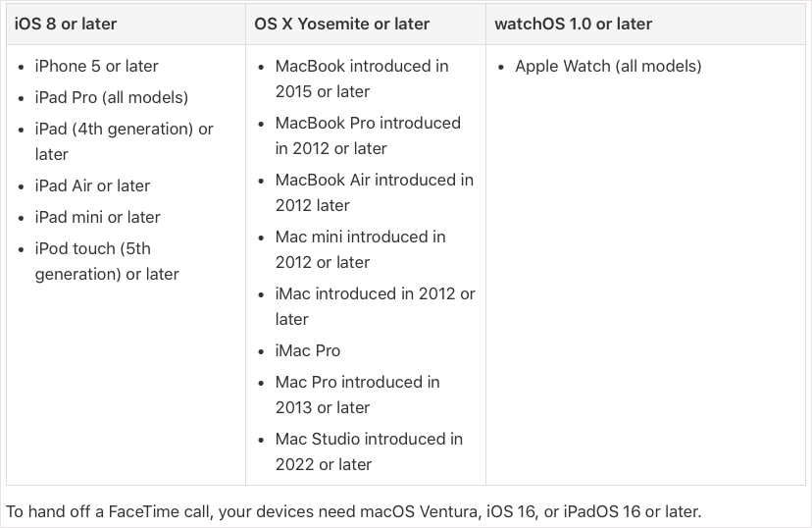Click the 'iPad mini or later' item

click(x=97, y=217)
